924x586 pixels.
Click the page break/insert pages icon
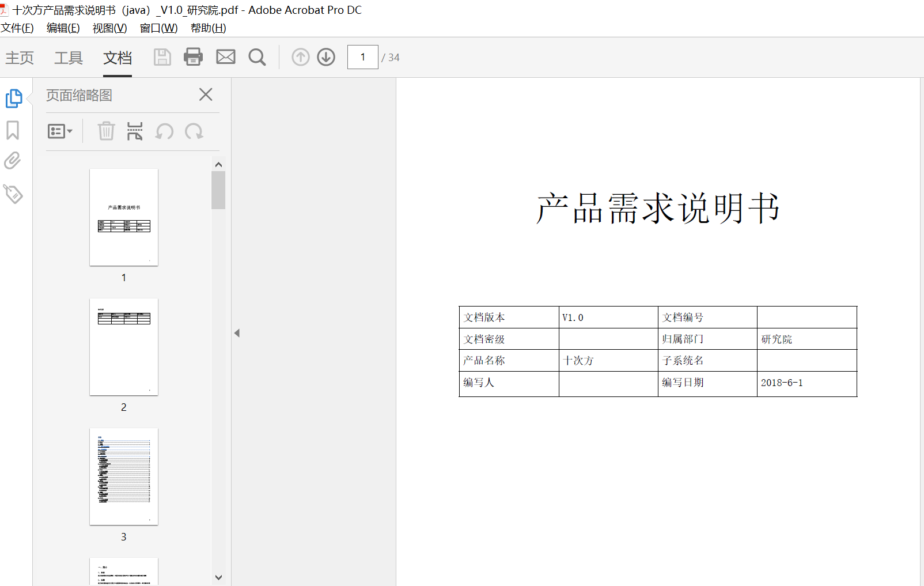[135, 131]
